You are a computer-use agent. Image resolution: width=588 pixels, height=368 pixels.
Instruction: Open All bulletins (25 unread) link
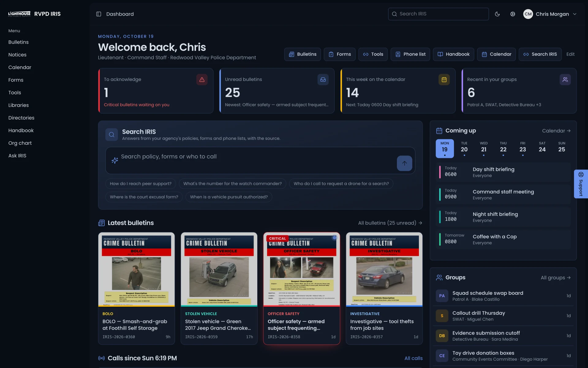(390, 223)
